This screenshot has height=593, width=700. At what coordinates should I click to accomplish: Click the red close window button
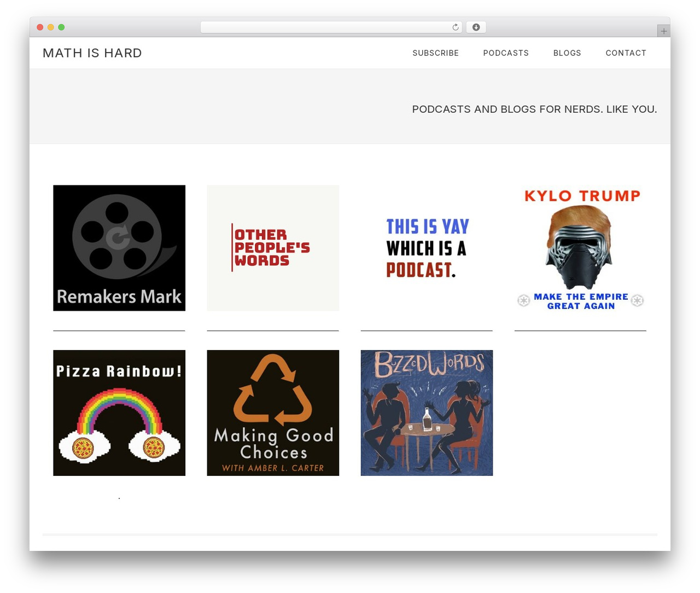pyautogui.click(x=40, y=27)
